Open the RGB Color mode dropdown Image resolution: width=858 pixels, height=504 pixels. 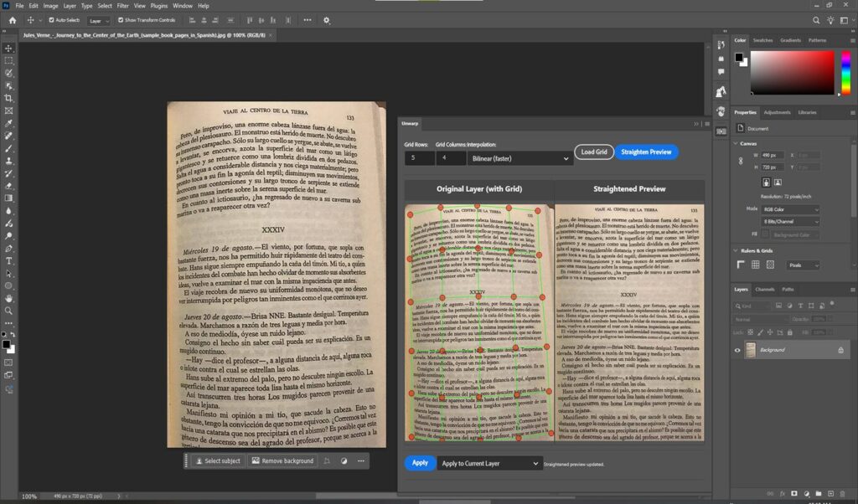tap(791, 209)
